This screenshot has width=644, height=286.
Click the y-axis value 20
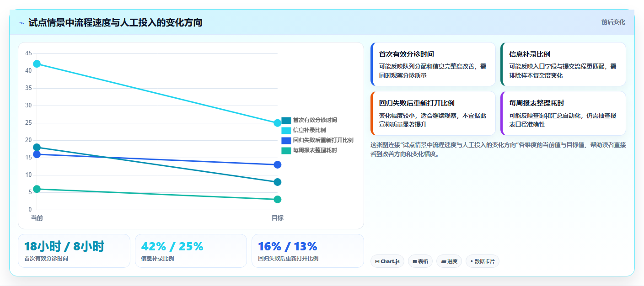[x=28, y=140]
